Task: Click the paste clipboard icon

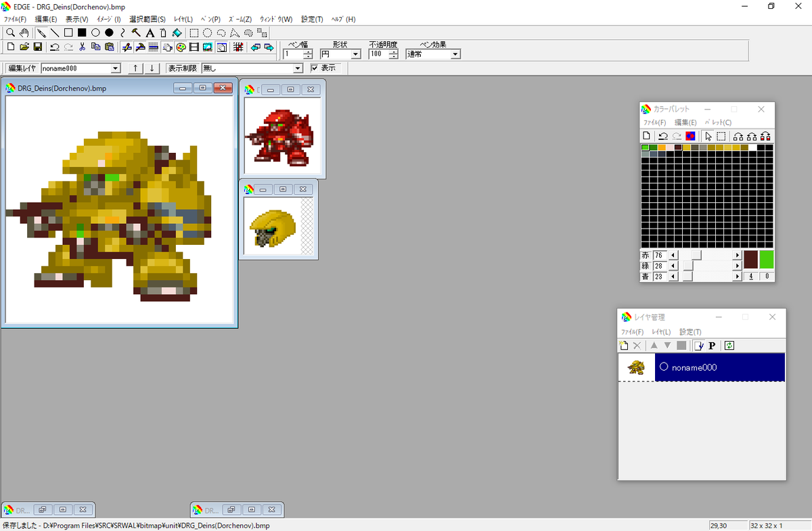Action: pyautogui.click(x=109, y=47)
